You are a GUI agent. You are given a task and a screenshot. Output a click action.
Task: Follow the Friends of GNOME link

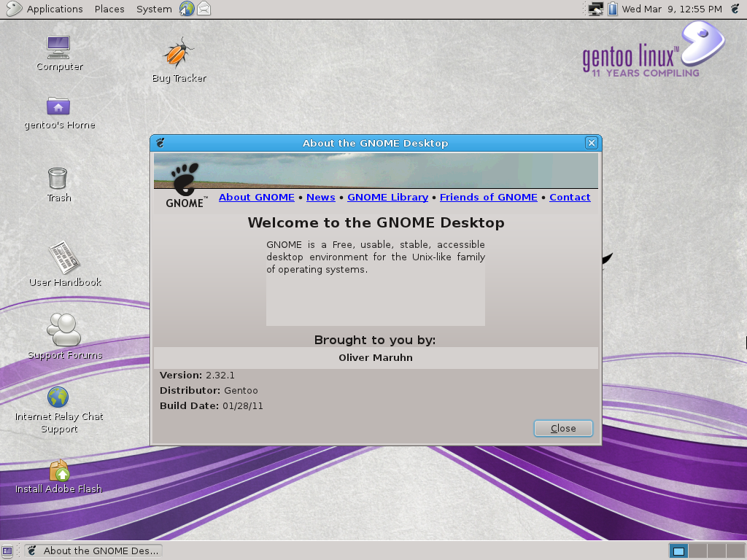click(x=488, y=197)
